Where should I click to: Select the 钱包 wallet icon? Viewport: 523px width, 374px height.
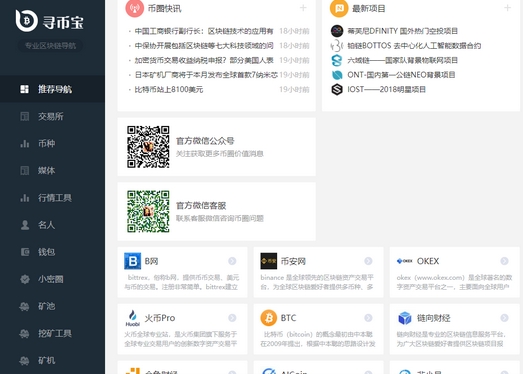pos(24,252)
